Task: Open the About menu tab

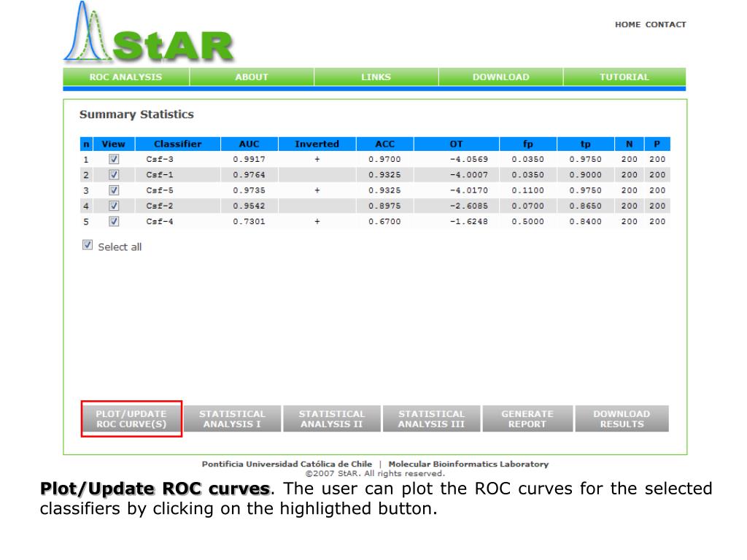Action: [252, 77]
